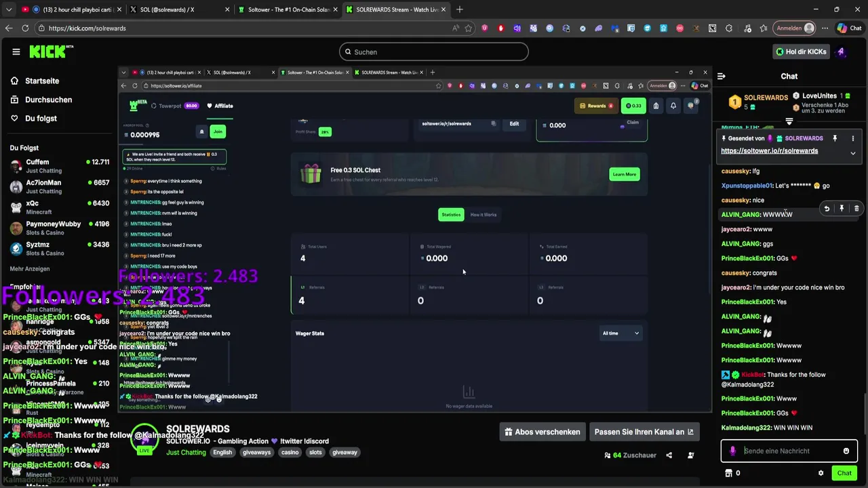
Task: Expand the pinned message chevron
Action: (853, 153)
